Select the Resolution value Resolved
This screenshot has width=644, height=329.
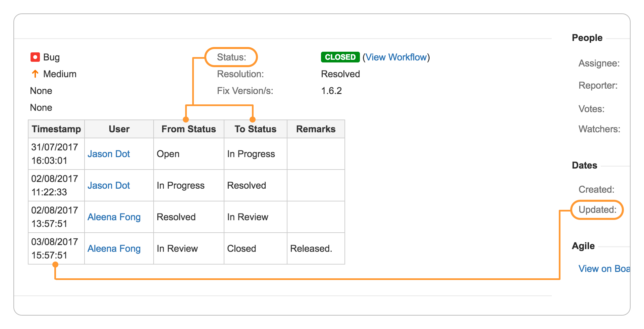[x=340, y=74]
